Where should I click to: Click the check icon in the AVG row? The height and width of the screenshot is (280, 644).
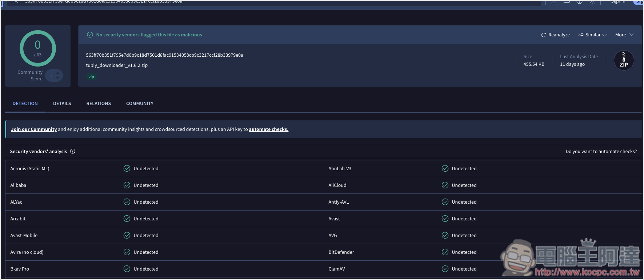445,235
